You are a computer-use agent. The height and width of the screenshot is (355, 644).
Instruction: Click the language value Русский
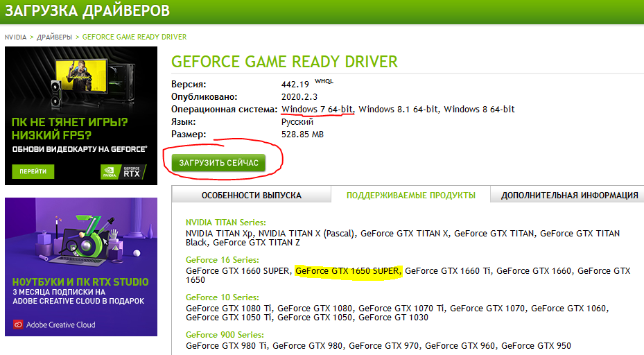pyautogui.click(x=297, y=122)
